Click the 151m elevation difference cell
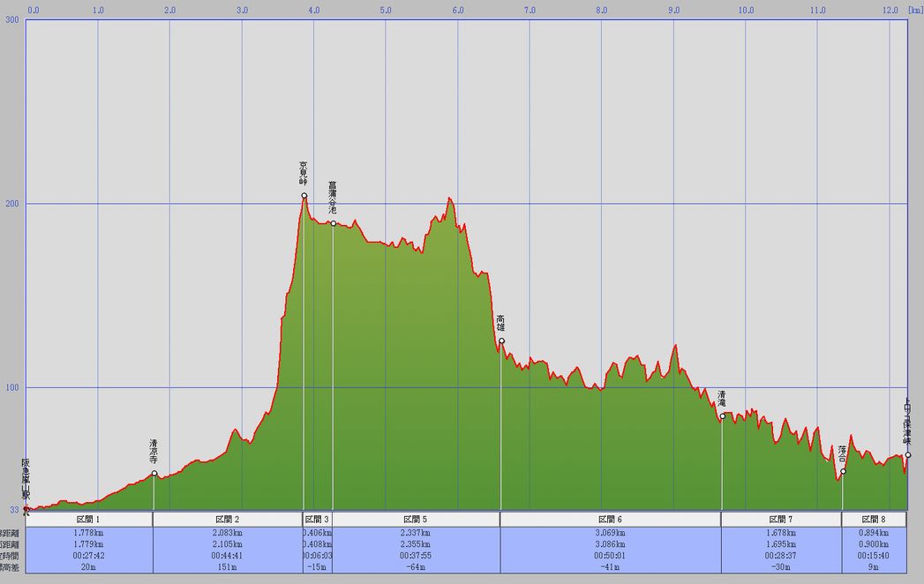Image resolution: width=924 pixels, height=584 pixels. pyautogui.click(x=228, y=567)
